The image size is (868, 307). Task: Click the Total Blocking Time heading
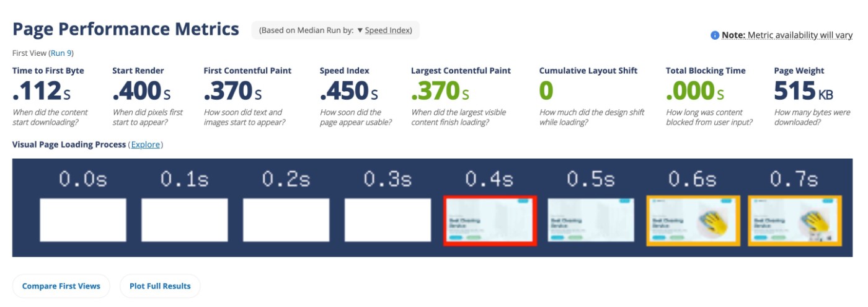coord(706,71)
